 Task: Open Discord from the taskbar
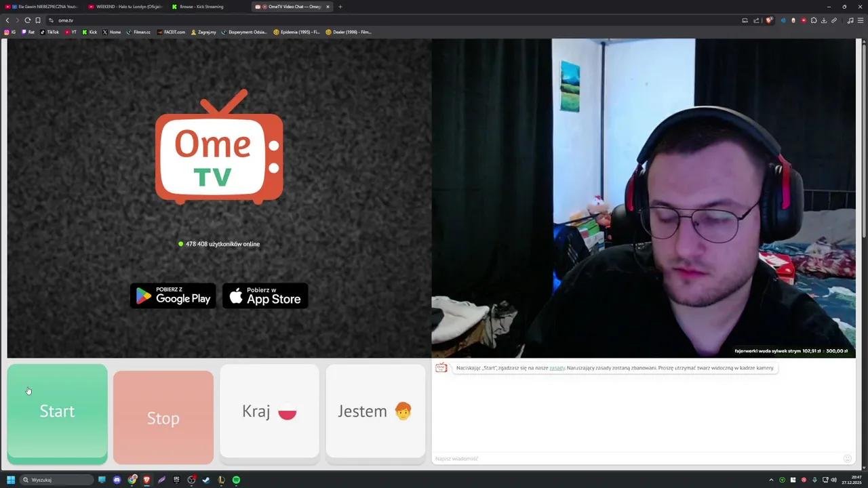click(117, 480)
